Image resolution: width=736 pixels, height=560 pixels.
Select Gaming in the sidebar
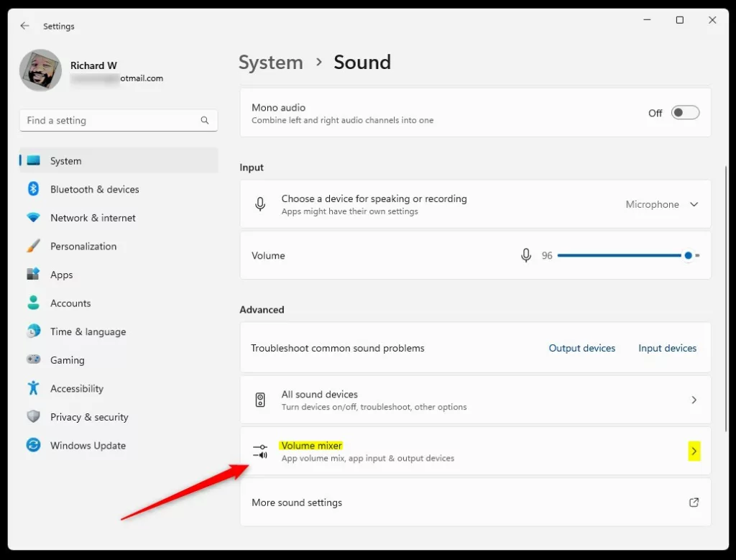point(67,360)
